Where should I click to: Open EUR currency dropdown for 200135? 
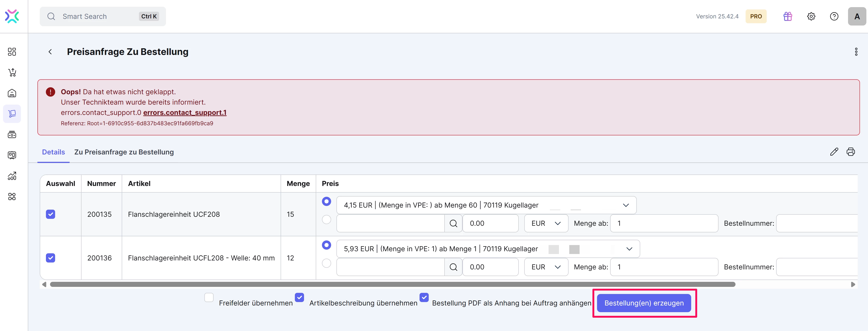point(546,223)
